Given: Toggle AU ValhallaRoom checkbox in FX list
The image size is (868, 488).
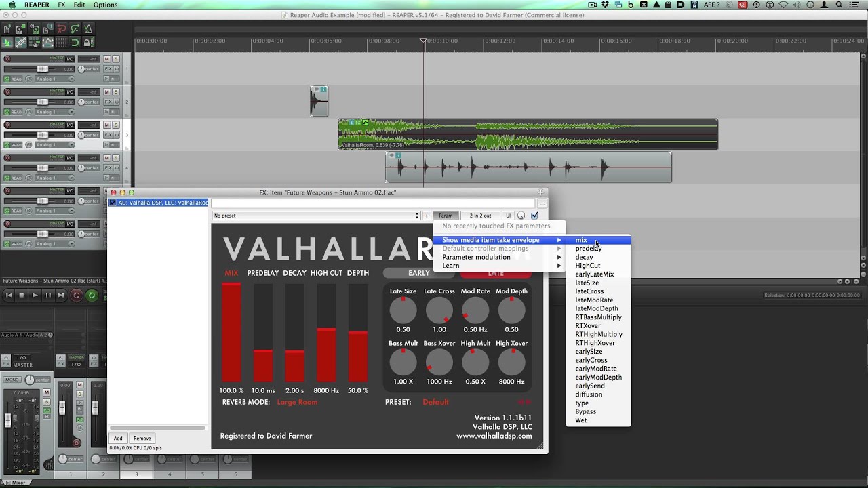Looking at the screenshot, I should click(x=113, y=203).
